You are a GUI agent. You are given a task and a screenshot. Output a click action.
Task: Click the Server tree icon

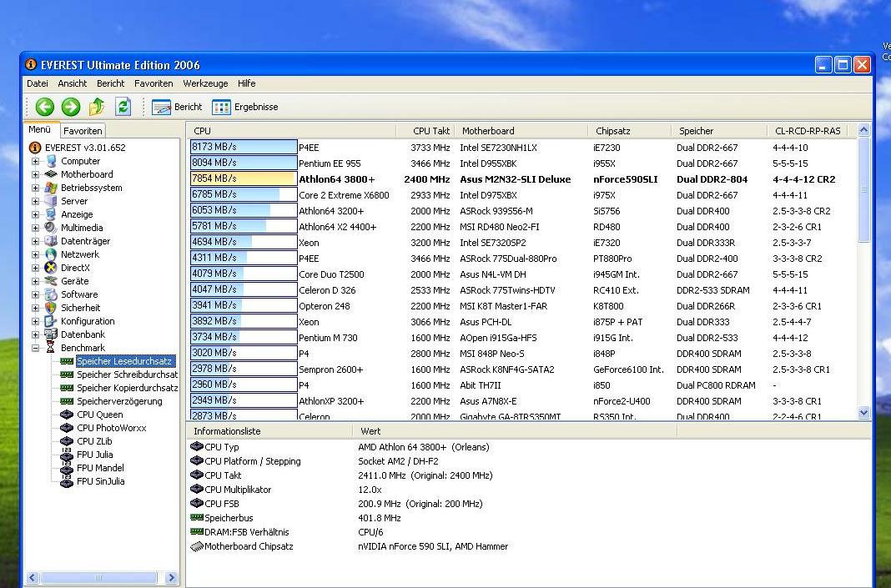[51, 201]
